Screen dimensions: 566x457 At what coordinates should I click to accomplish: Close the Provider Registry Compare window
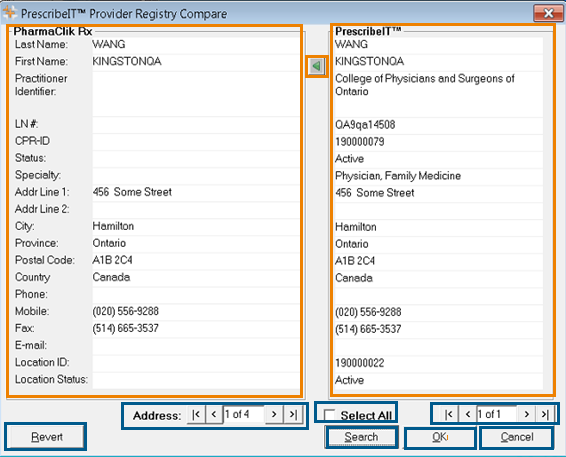548,13
